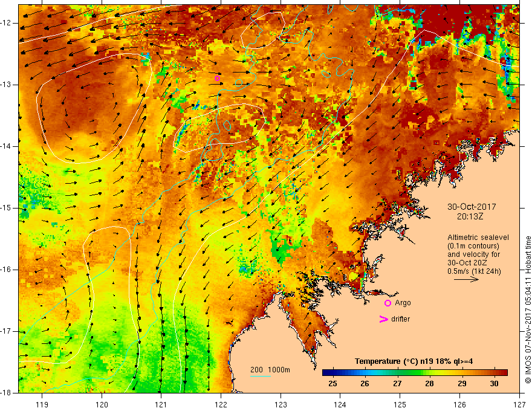Click the latitude axis label -18
Screen dimensions: 532x411
tap(6, 393)
